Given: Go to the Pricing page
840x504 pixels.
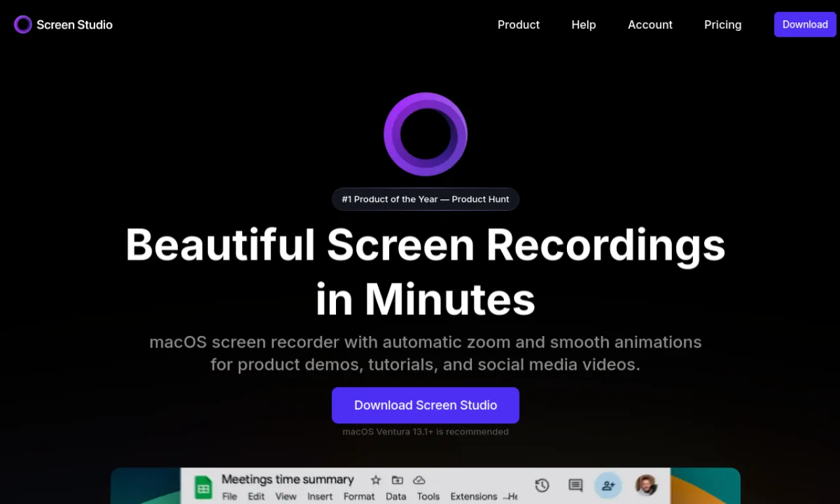Looking at the screenshot, I should (723, 25).
